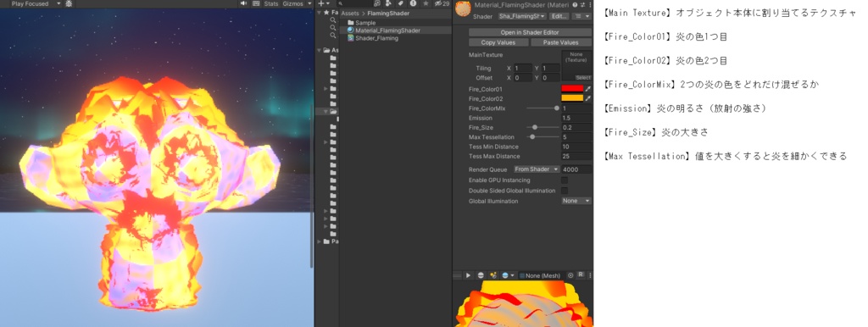
Task: Open the debug bug icon beside Play Focused
Action: click(x=69, y=3)
